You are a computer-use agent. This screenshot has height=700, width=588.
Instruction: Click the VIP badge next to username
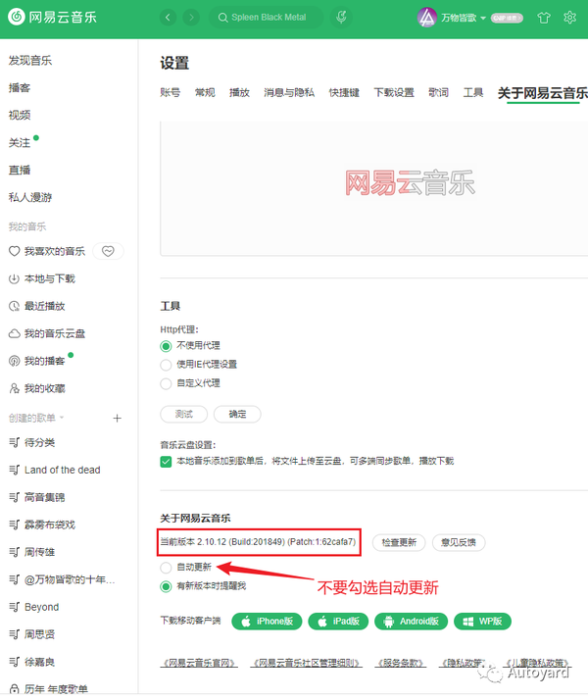coord(507,18)
